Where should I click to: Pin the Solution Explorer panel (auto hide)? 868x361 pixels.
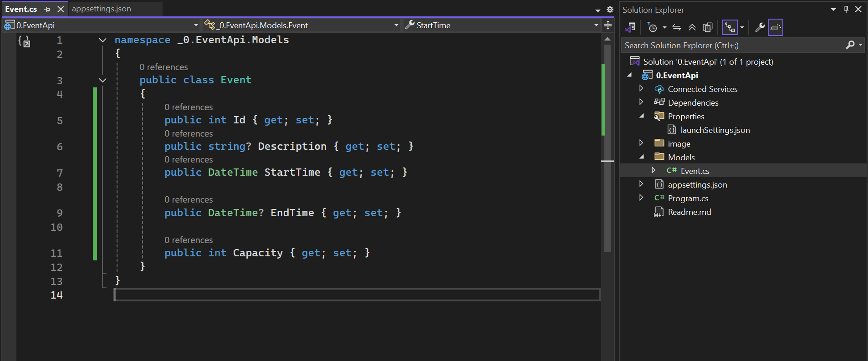846,10
